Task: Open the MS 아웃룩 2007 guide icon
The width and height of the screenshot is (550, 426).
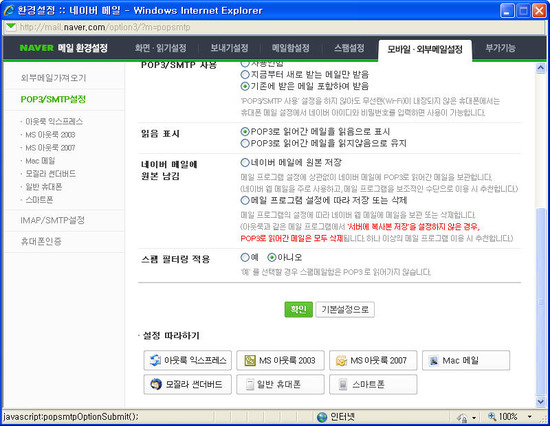Action: coord(341,360)
